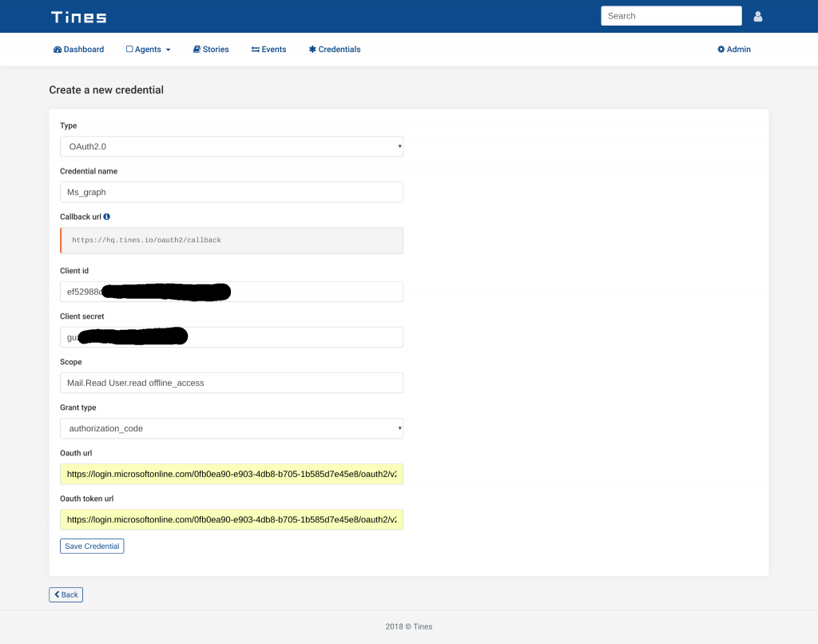Click the Back button
The height and width of the screenshot is (644, 818).
tap(66, 594)
